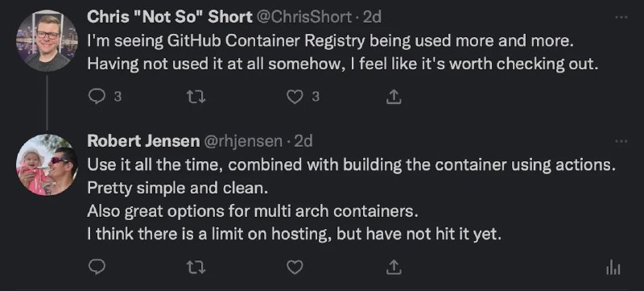644x291 pixels.
Task: Open more options for Robert Jensen's tweet
Action: point(621,141)
